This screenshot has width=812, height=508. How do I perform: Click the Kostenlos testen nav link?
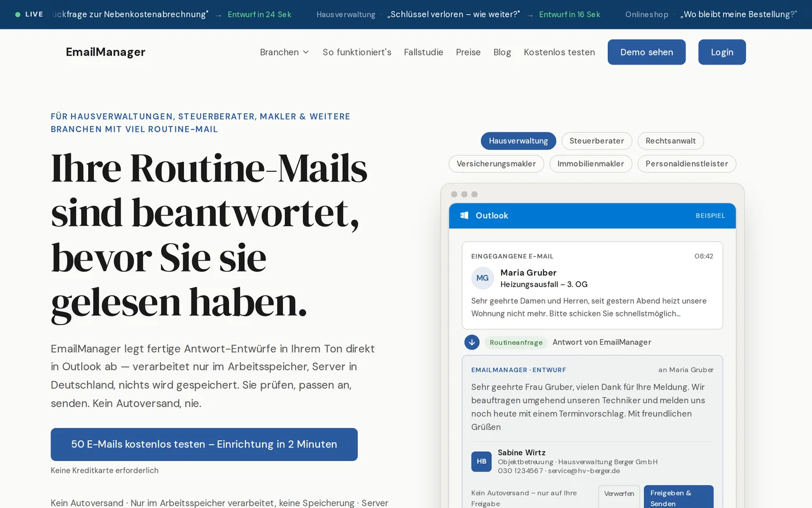(559, 52)
